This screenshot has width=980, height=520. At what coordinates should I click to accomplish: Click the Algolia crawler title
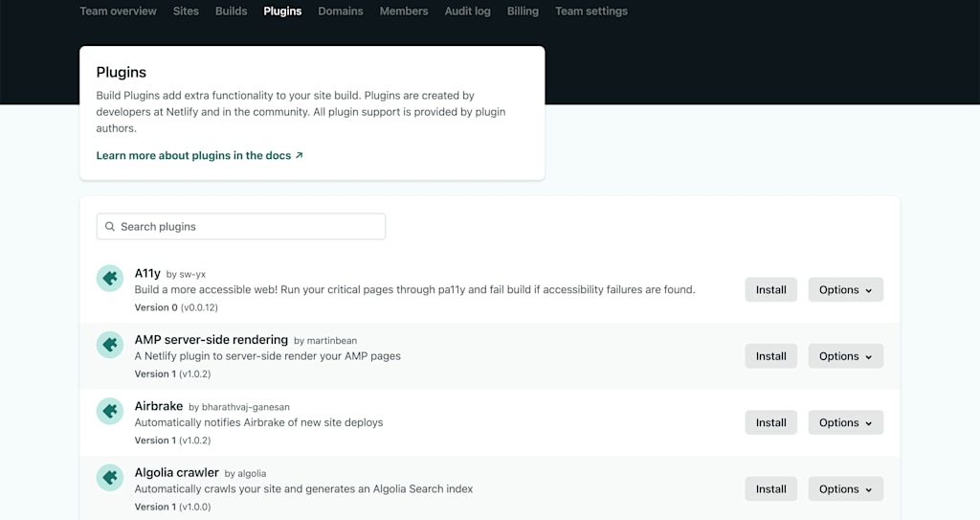click(177, 472)
